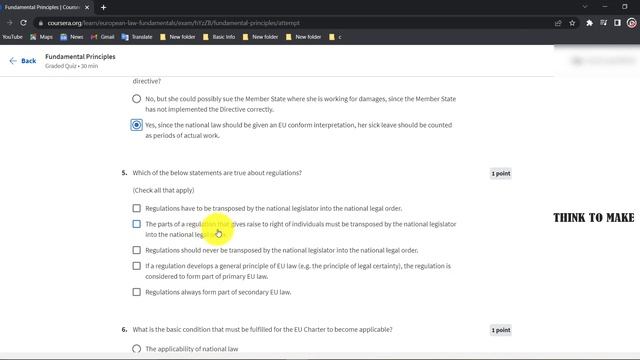Click the share page icon in address bar
Image resolution: width=640 pixels, height=360 pixels.
pyautogui.click(x=558, y=23)
